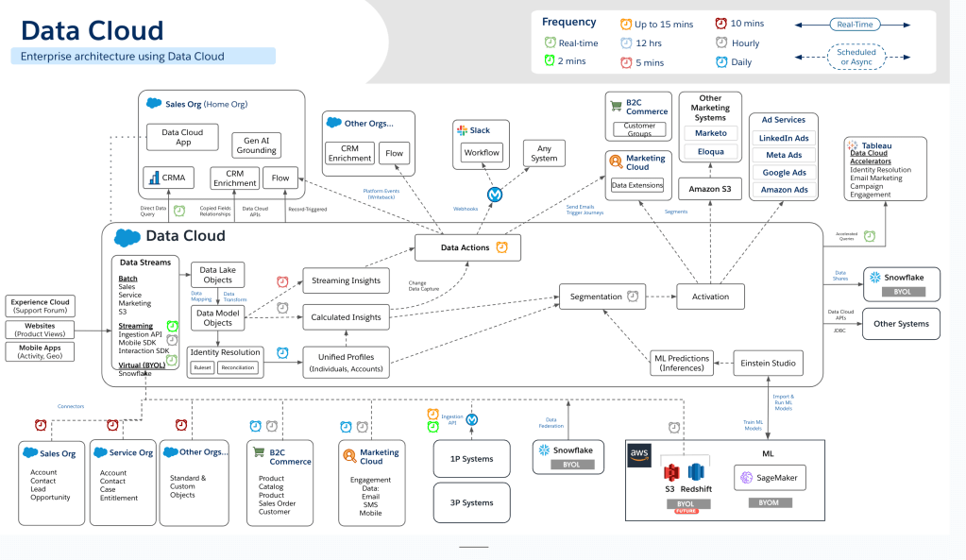Click the CRM Enrichment box in Other Orgs
966x560 pixels.
coord(349,153)
